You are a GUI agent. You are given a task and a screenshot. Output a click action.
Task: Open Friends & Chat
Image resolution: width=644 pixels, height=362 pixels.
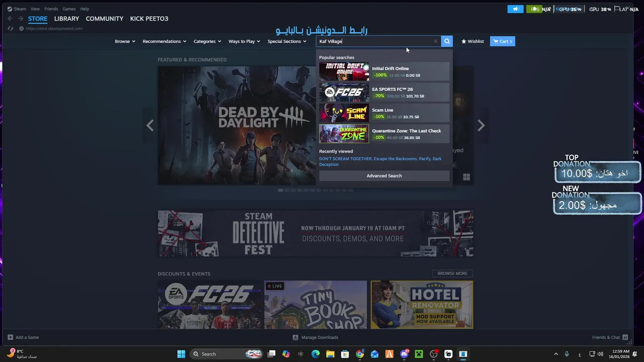610,337
